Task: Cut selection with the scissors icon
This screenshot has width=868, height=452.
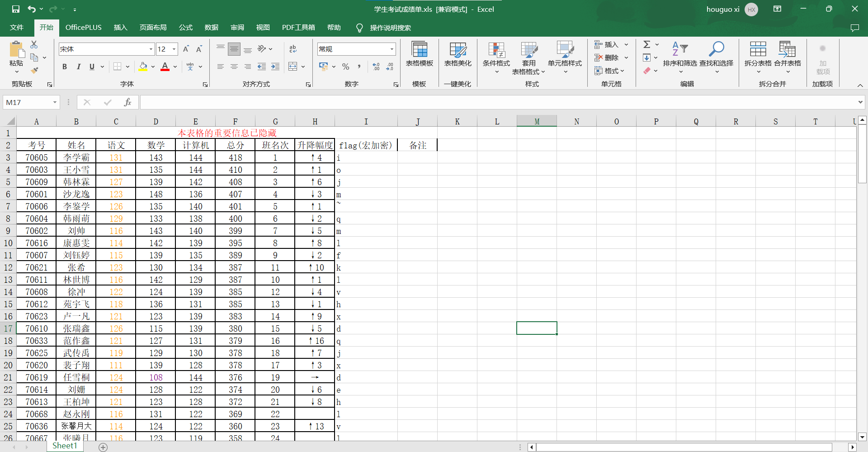Action: coord(34,44)
